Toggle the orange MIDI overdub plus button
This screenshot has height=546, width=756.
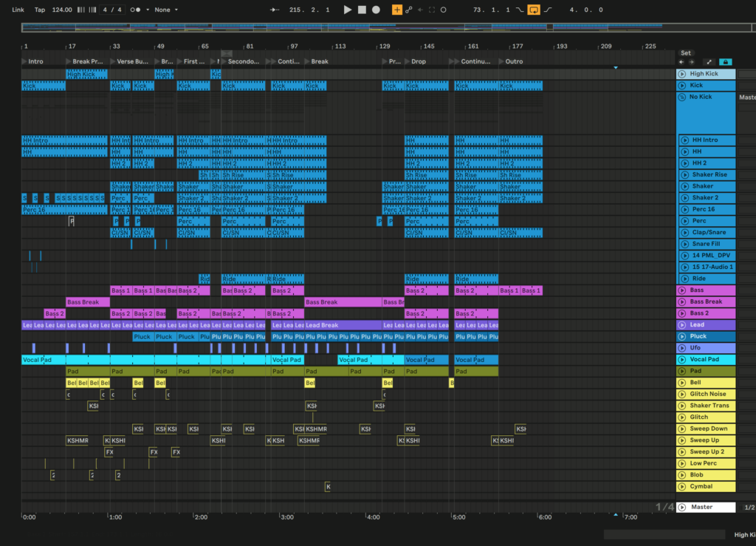click(x=397, y=10)
